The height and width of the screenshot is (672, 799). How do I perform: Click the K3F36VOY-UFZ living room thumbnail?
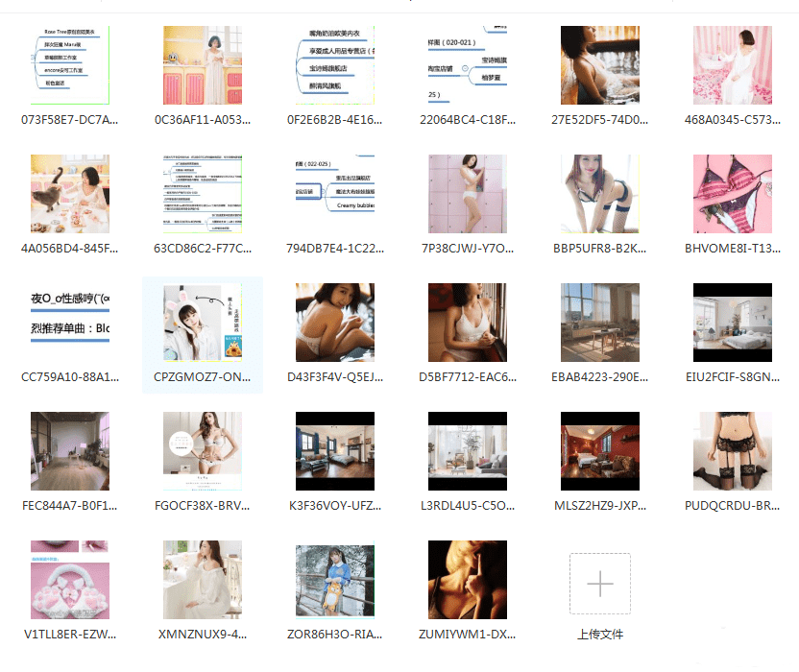click(x=335, y=451)
